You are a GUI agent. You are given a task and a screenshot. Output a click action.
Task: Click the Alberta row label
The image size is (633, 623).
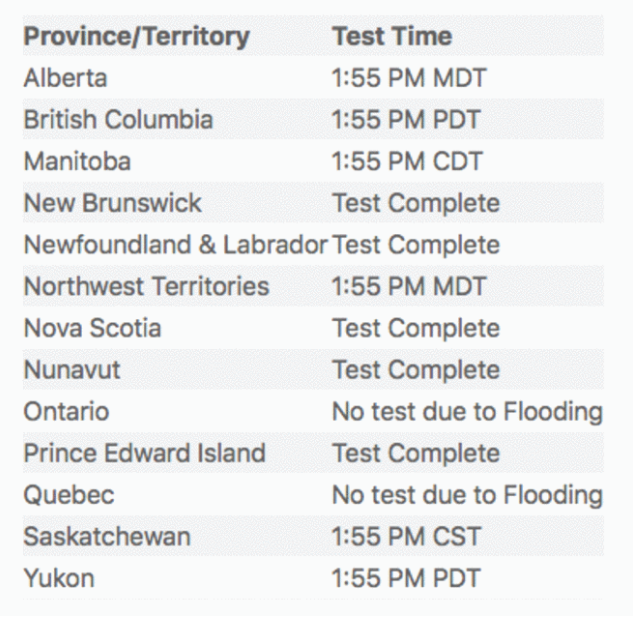point(65,78)
